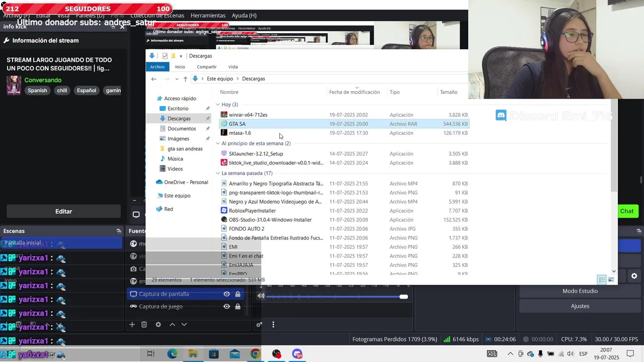The height and width of the screenshot is (362, 644).
Task: Open the Vista ribbon tab
Action: pos(233,67)
